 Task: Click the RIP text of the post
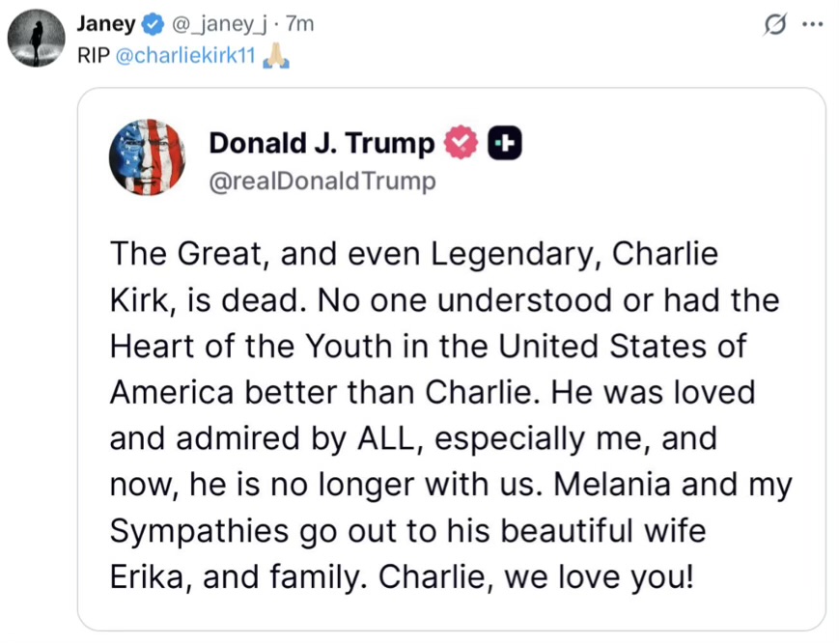coord(94,56)
